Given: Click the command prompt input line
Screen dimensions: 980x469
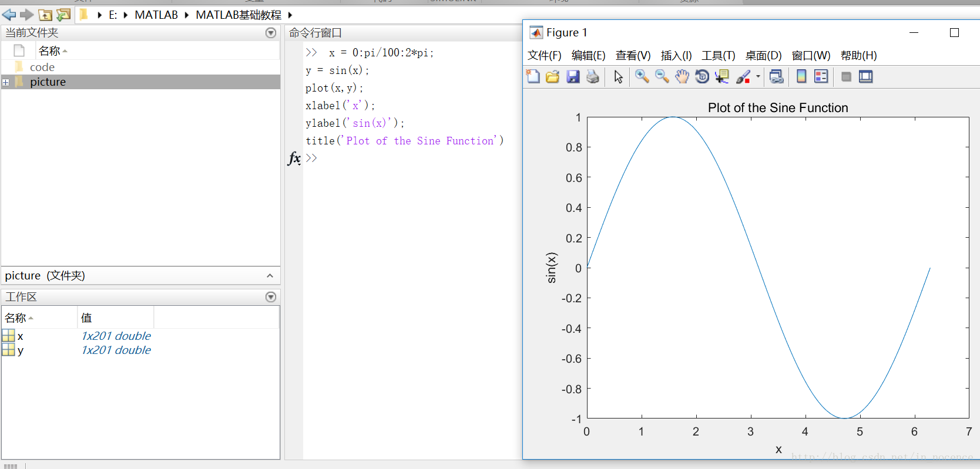Looking at the screenshot, I should click(x=411, y=158).
